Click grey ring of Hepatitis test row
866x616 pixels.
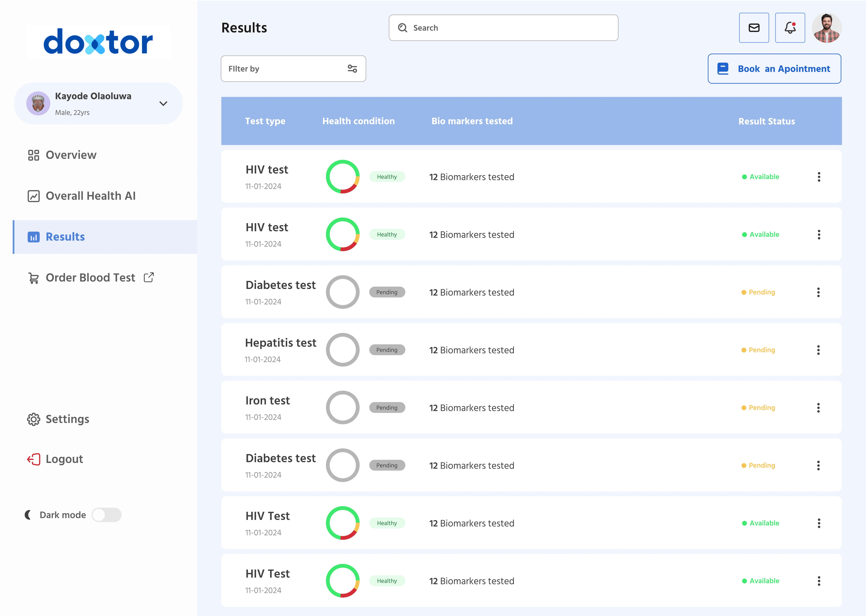[343, 350]
